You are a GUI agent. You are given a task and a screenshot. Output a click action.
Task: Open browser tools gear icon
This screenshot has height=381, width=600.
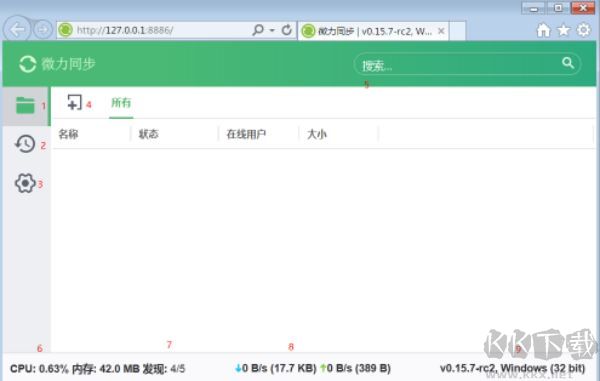pyautogui.click(x=584, y=30)
